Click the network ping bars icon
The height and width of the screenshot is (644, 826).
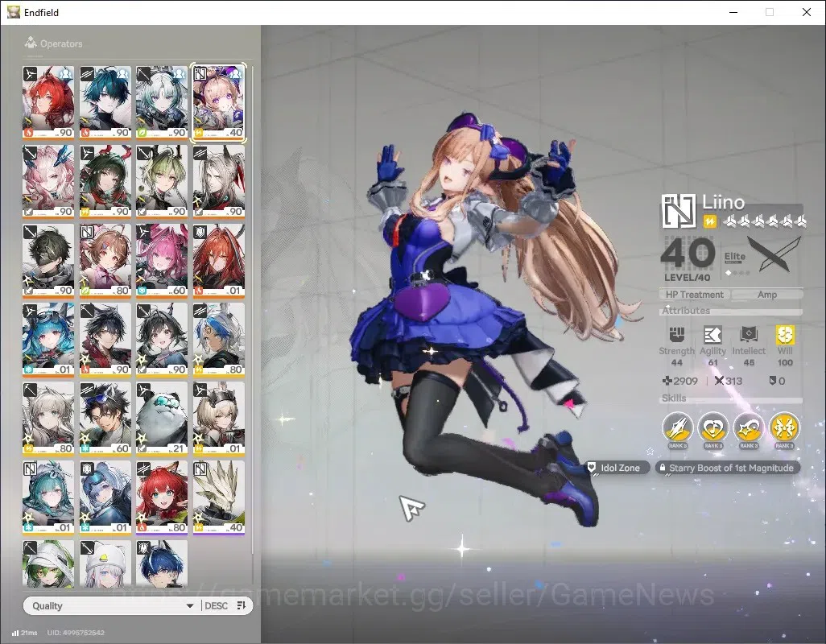[15, 633]
